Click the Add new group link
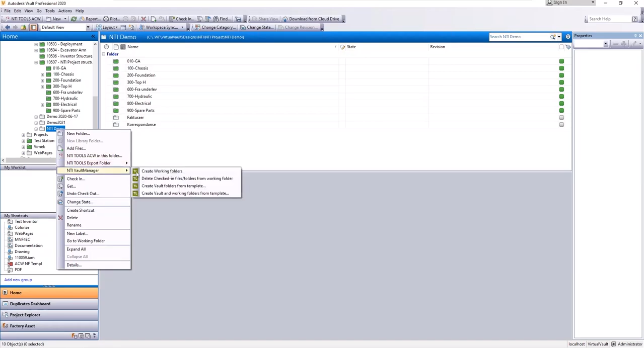Image resolution: width=644 pixels, height=348 pixels. pyautogui.click(x=18, y=280)
